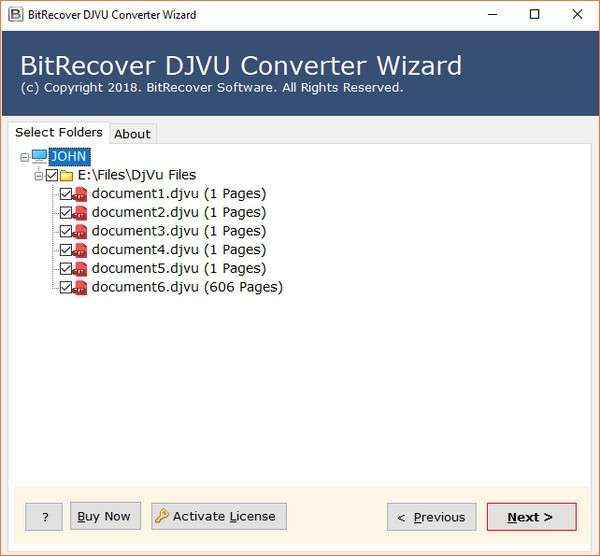Image resolution: width=600 pixels, height=556 pixels.
Task: Proceed with the Next button
Action: 532,517
